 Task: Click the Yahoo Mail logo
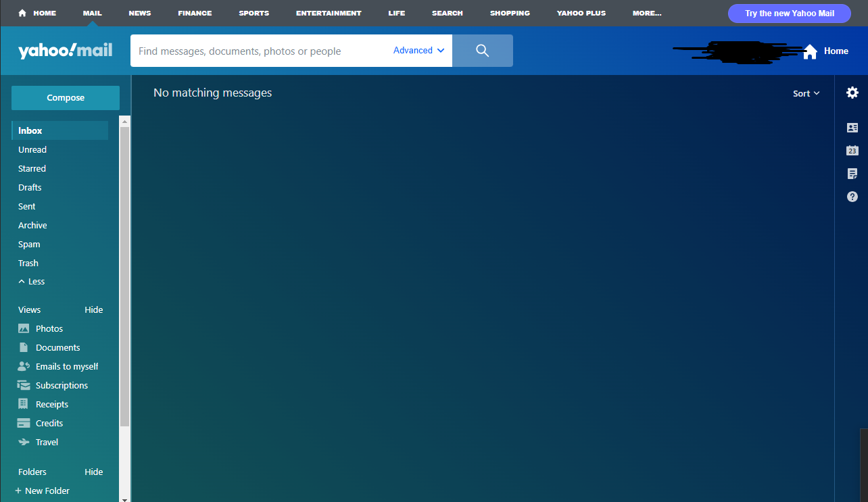pyautogui.click(x=65, y=50)
